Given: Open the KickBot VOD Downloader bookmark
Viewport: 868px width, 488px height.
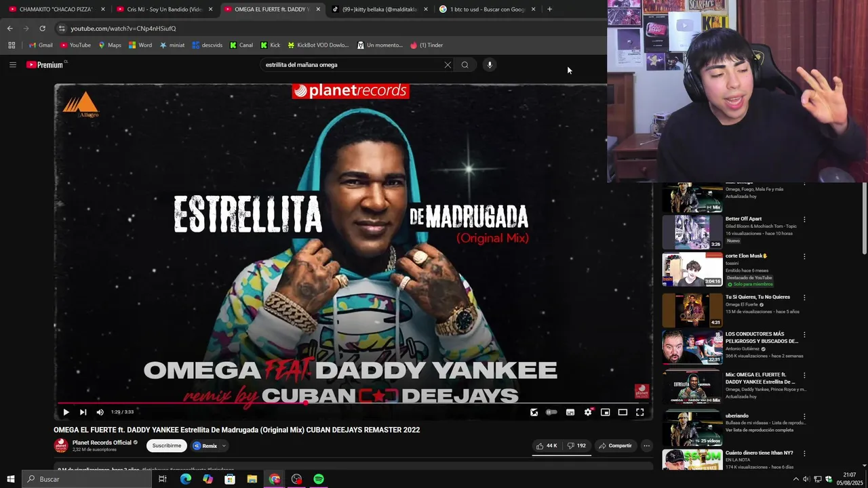Looking at the screenshot, I should [318, 45].
